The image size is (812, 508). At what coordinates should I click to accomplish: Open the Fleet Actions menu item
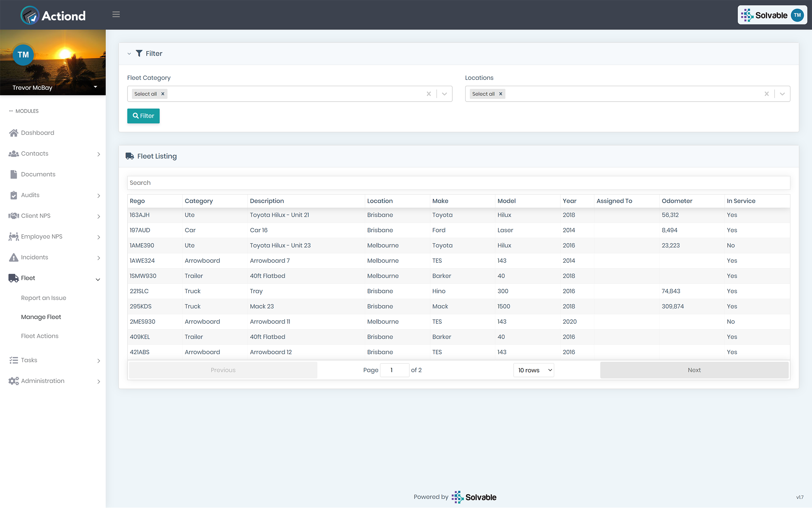point(39,335)
